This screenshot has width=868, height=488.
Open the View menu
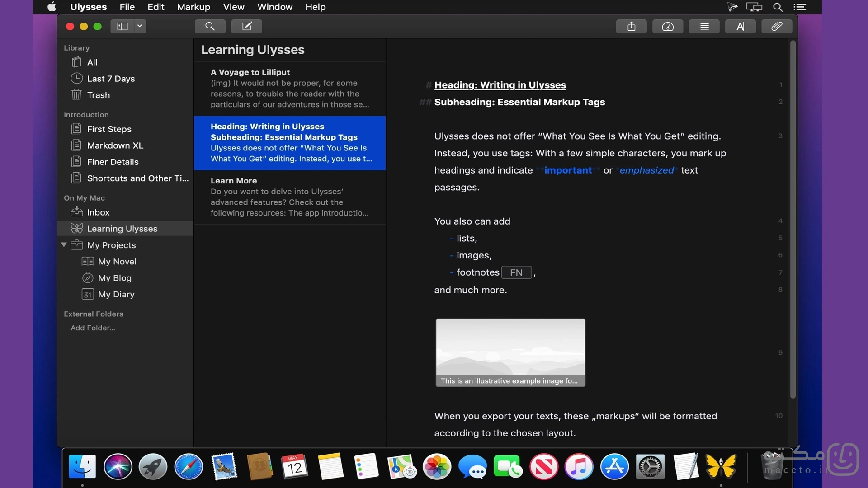[234, 7]
